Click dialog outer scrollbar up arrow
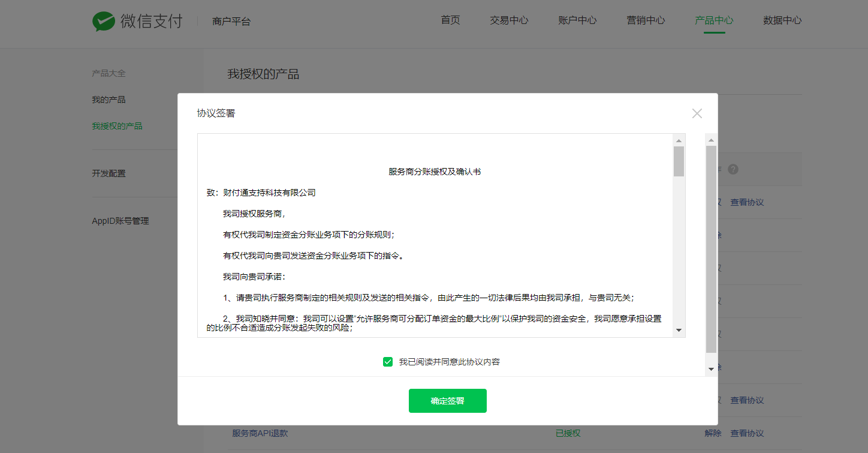Image resolution: width=868 pixels, height=453 pixels. point(711,140)
